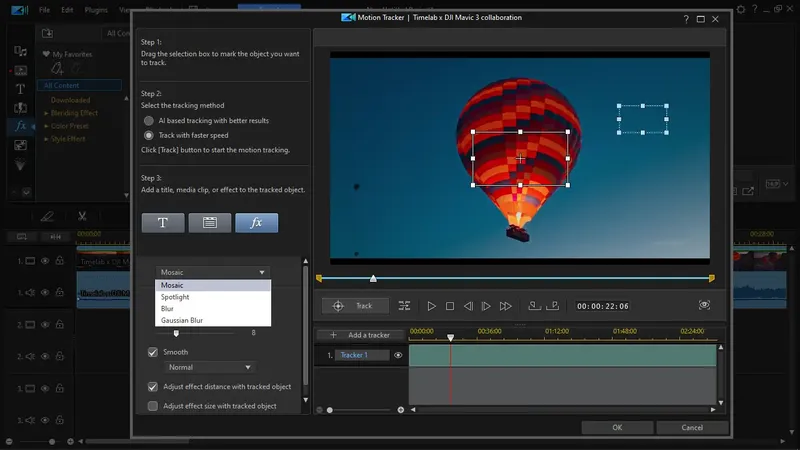Screen dimensions: 800x450
Task: Expand the Normal smoothness dropdown
Action: point(209,367)
